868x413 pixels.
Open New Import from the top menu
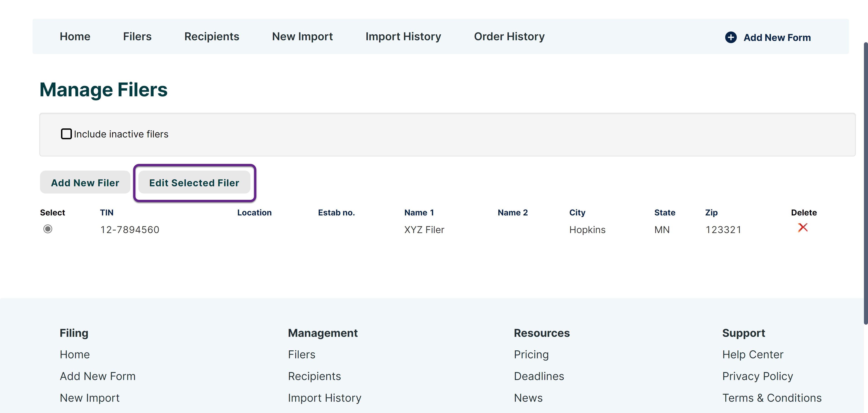[x=302, y=36]
